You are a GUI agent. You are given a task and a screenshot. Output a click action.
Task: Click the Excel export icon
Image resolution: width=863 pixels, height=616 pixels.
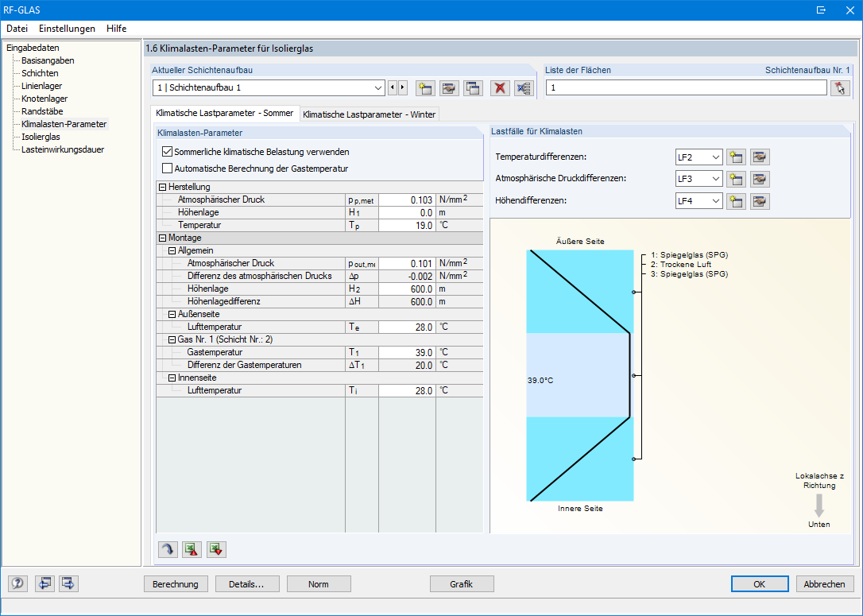coord(192,549)
